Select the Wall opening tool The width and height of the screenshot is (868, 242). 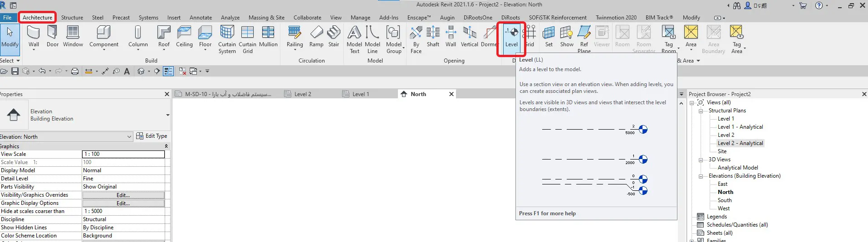(x=451, y=37)
